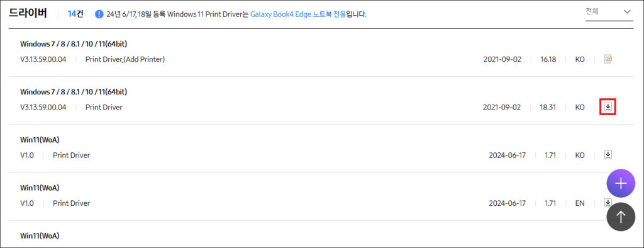
Task: Open the 전체 filter dropdown
Action: click(x=609, y=12)
